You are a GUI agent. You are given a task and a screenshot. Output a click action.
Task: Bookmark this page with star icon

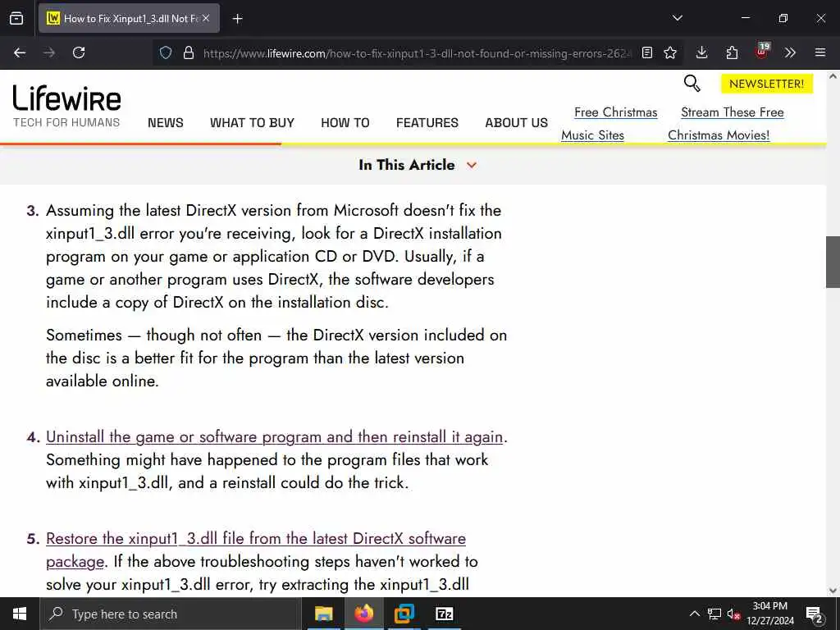[669, 52]
